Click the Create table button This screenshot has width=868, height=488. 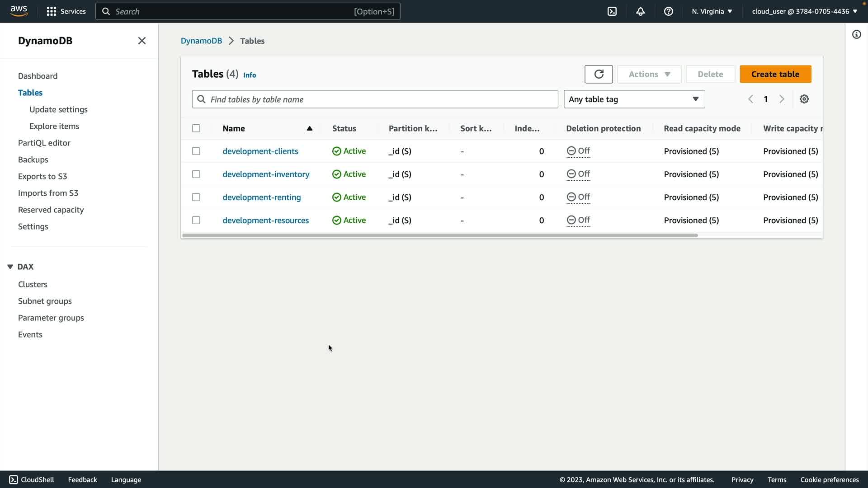[775, 74]
